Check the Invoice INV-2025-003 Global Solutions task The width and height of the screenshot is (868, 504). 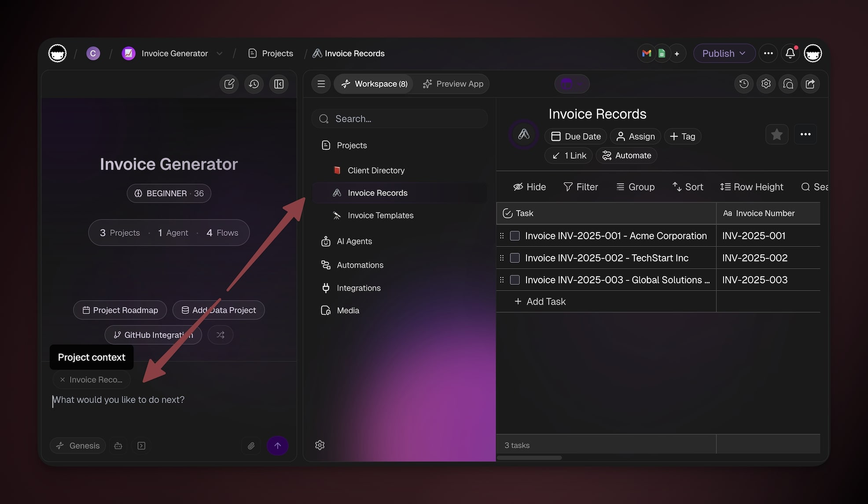pyautogui.click(x=515, y=280)
